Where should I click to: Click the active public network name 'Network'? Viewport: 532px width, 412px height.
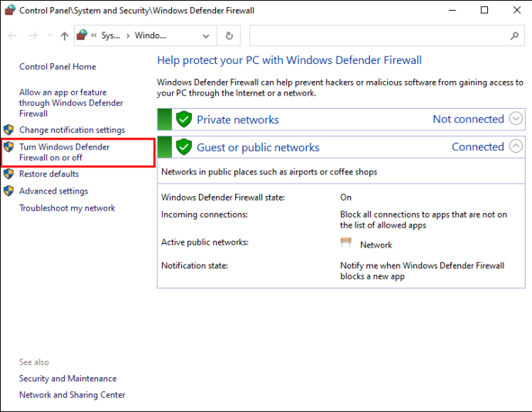pos(376,245)
